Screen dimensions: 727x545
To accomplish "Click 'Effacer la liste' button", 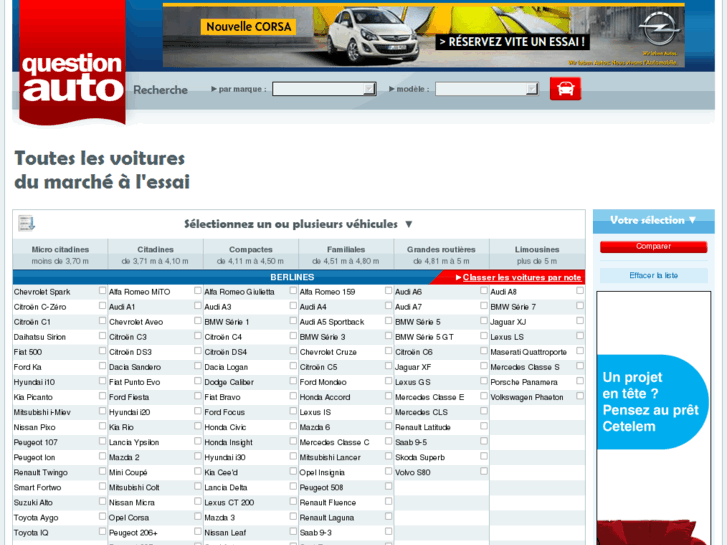I will (653, 276).
